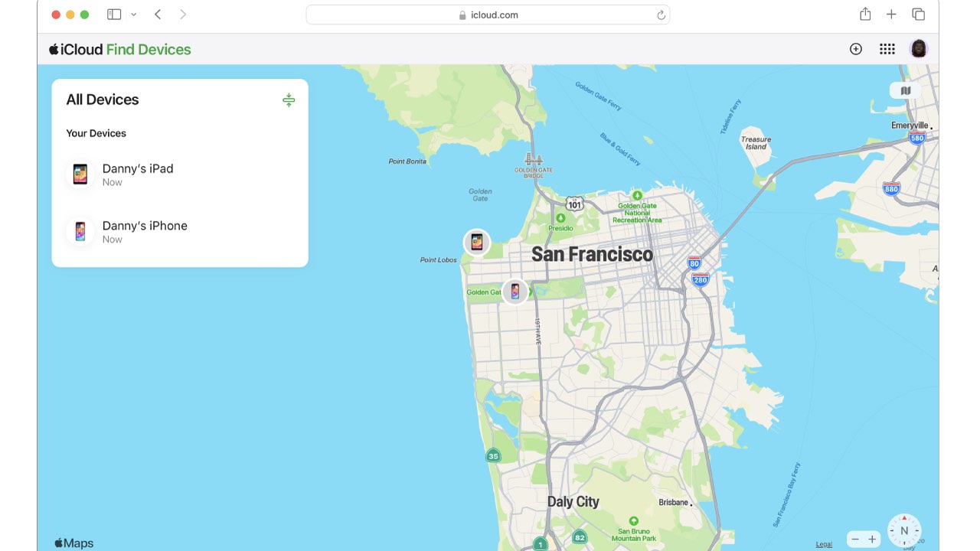The image size is (980, 551).
Task: Click the Treasure Island label
Action: 756,143
